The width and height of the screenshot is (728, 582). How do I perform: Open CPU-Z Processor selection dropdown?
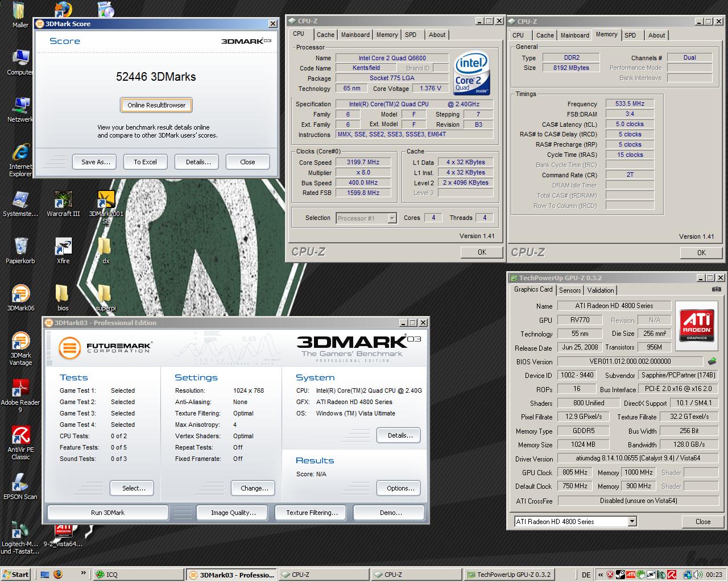pos(392,218)
